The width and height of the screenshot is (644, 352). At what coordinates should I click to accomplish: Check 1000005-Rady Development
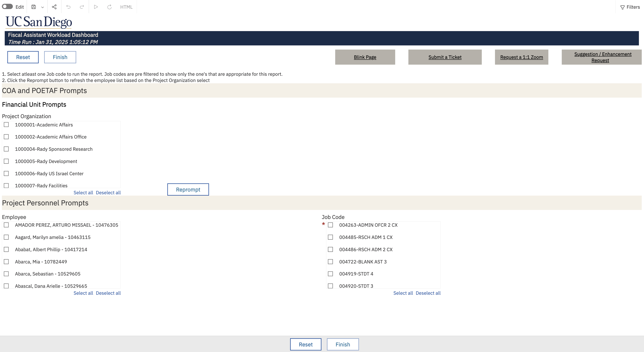tap(6, 161)
